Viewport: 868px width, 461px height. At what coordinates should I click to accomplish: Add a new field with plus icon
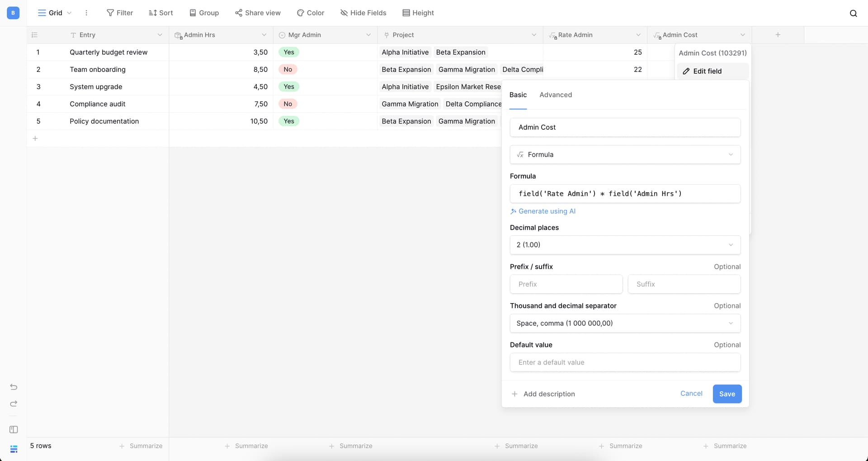point(778,35)
